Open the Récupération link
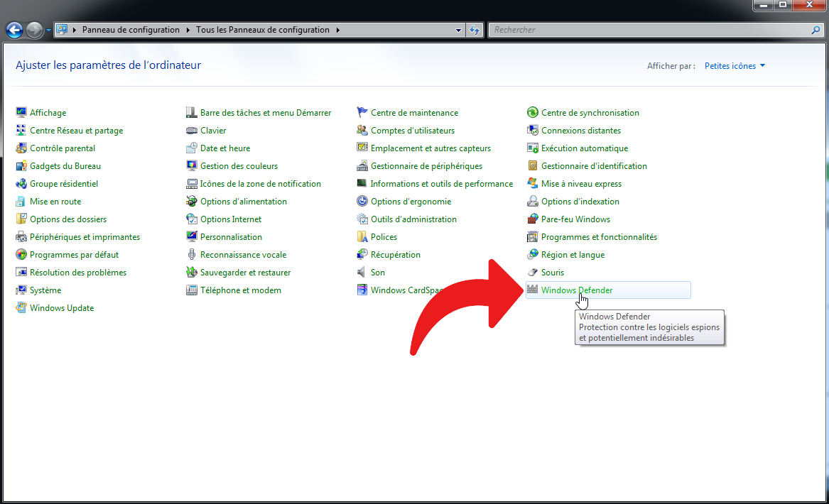 click(396, 255)
